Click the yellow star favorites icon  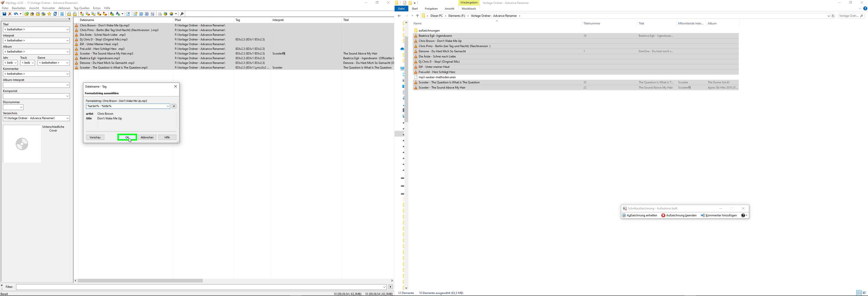pyautogui.click(x=49, y=14)
